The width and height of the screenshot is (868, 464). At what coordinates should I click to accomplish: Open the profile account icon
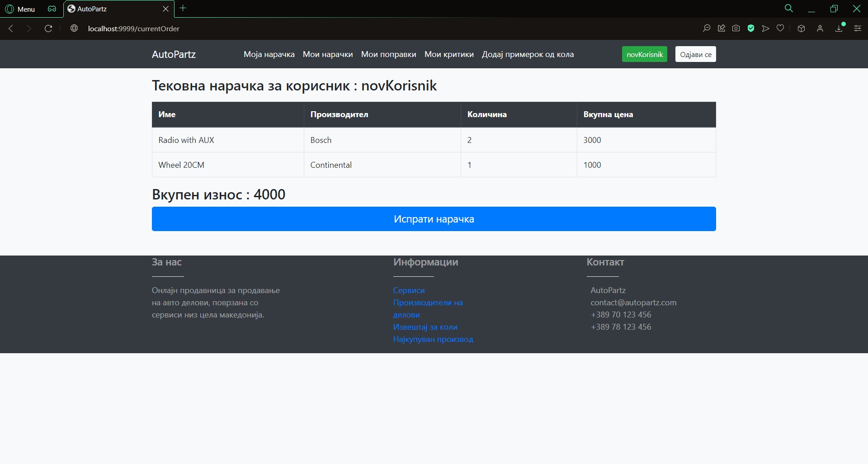820,28
